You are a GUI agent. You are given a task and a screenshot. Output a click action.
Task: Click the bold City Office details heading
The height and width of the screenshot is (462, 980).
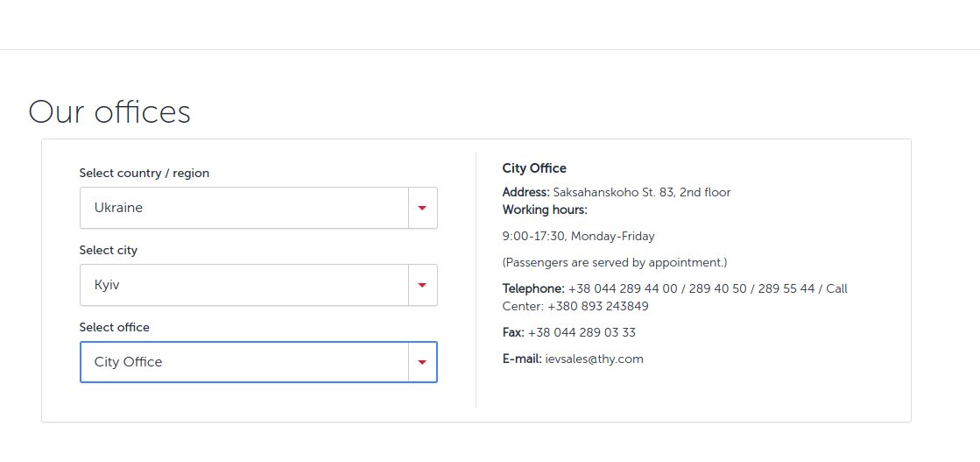click(x=534, y=168)
